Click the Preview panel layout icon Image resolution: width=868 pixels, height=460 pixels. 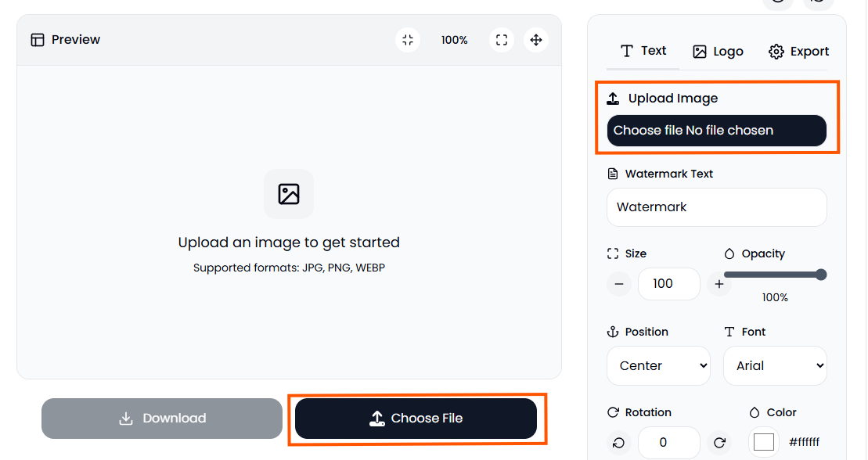(38, 39)
